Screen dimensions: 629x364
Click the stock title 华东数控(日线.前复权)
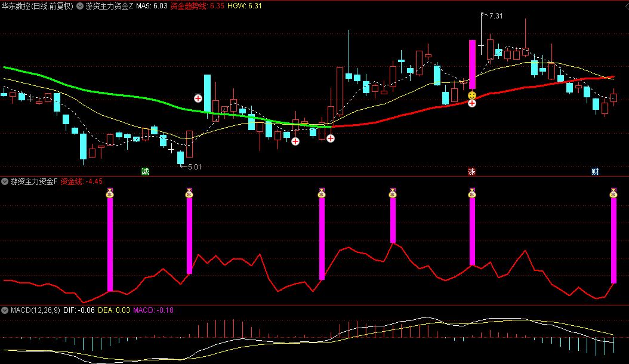click(38, 6)
